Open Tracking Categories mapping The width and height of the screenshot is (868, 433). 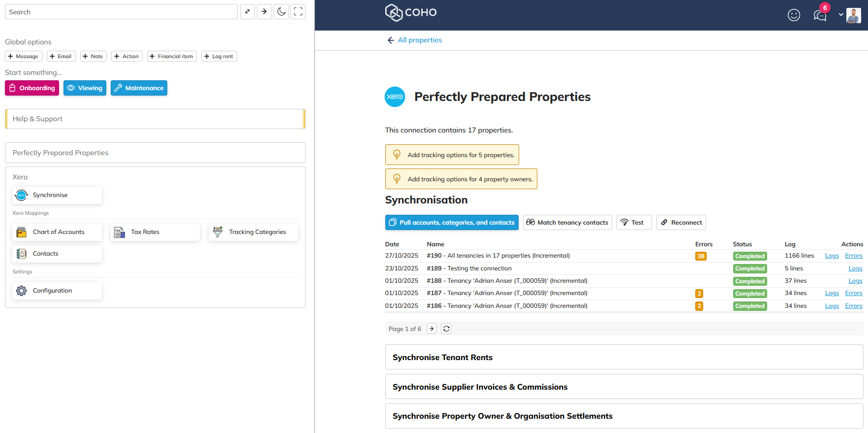253,232
